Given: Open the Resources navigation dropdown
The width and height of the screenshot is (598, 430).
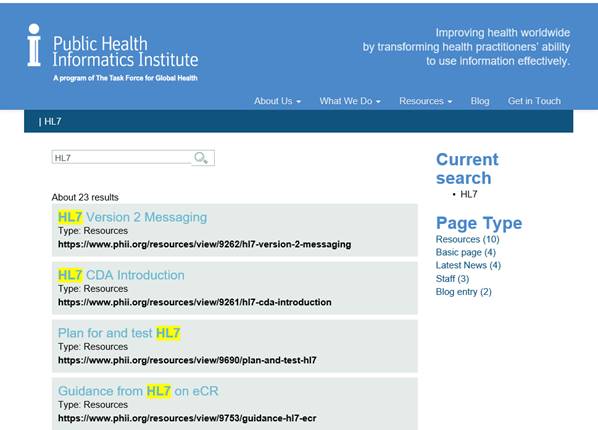Looking at the screenshot, I should (x=425, y=101).
